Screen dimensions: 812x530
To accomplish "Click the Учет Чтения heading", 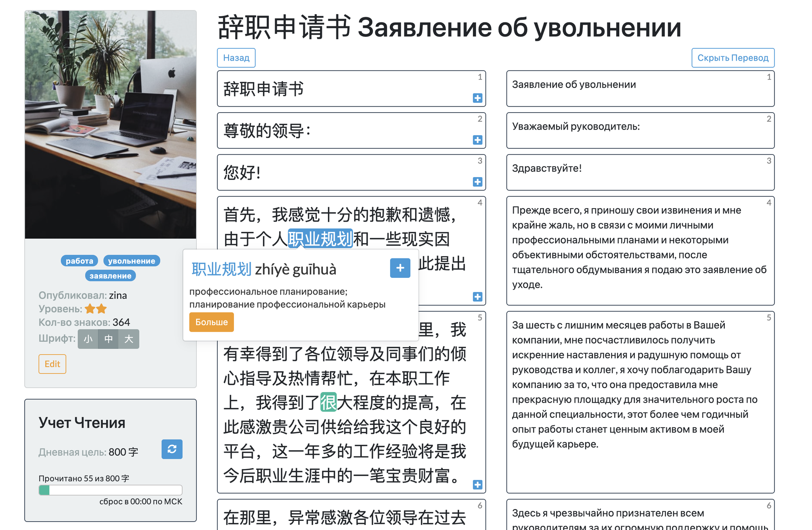I will (x=82, y=423).
